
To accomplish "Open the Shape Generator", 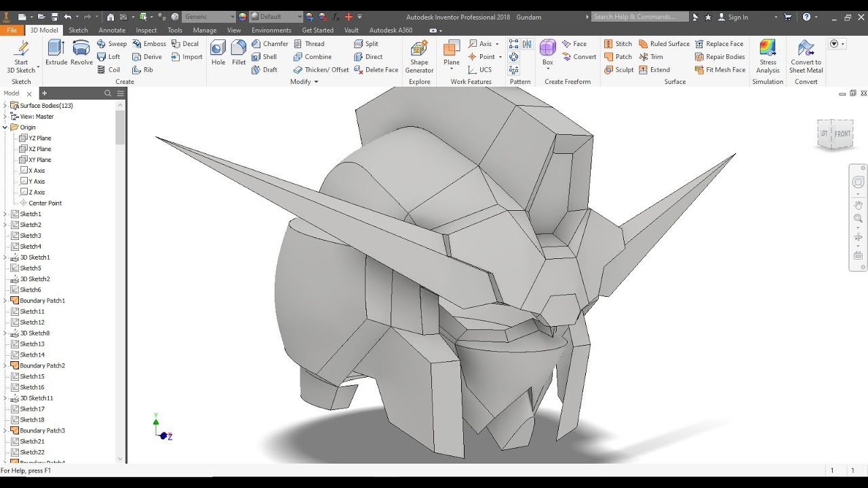I will coord(419,57).
